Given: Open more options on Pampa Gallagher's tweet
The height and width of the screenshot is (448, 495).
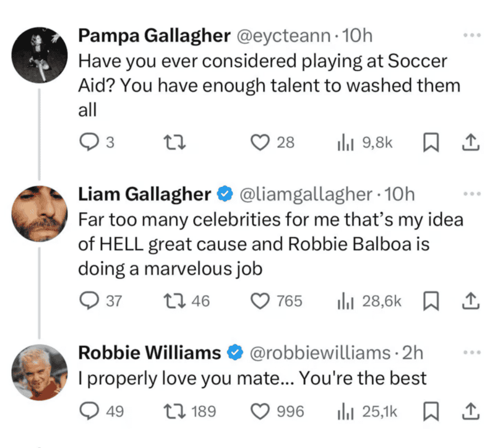Looking at the screenshot, I should pos(471,36).
